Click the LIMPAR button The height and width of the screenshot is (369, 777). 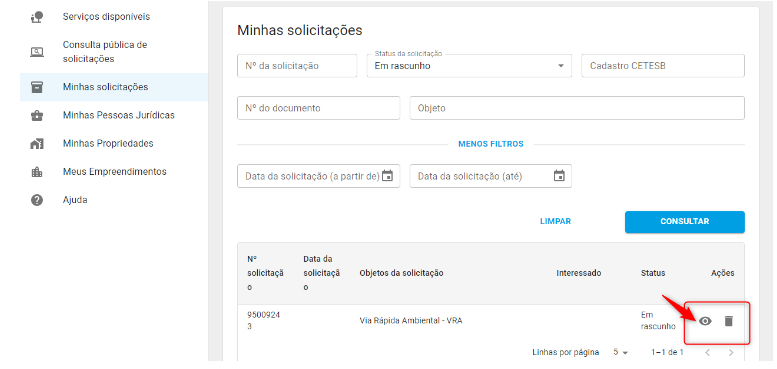click(x=555, y=221)
